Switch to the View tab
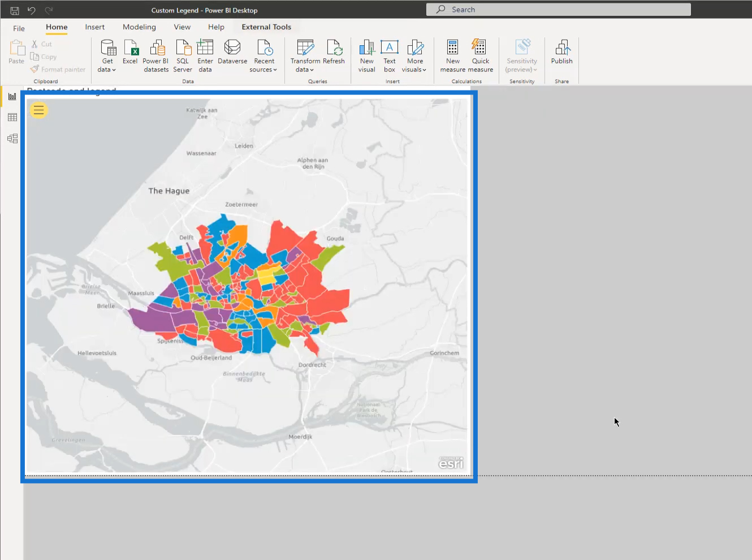This screenshot has height=560, width=752. click(182, 27)
